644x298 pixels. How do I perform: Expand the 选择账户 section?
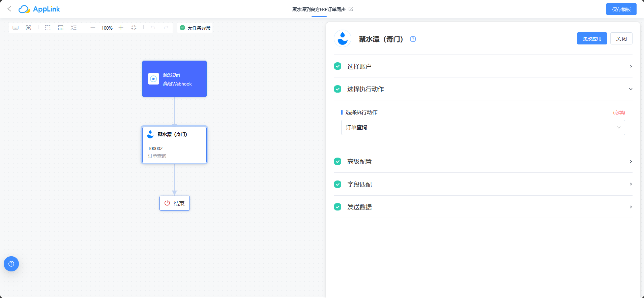pos(483,66)
